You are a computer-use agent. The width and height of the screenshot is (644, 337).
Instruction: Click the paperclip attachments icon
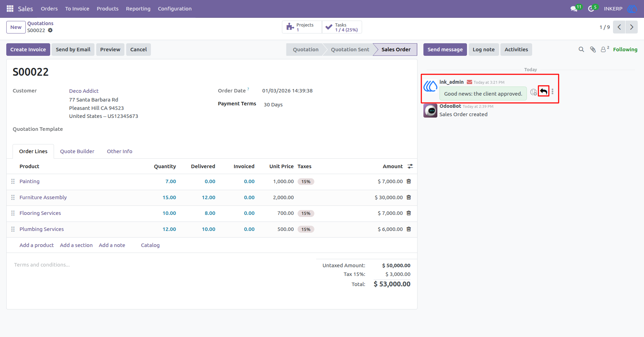pyautogui.click(x=593, y=50)
